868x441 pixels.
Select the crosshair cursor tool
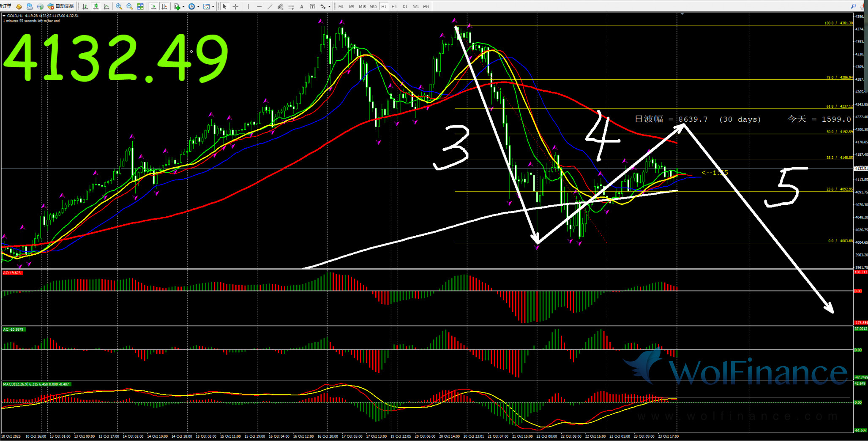tap(235, 6)
